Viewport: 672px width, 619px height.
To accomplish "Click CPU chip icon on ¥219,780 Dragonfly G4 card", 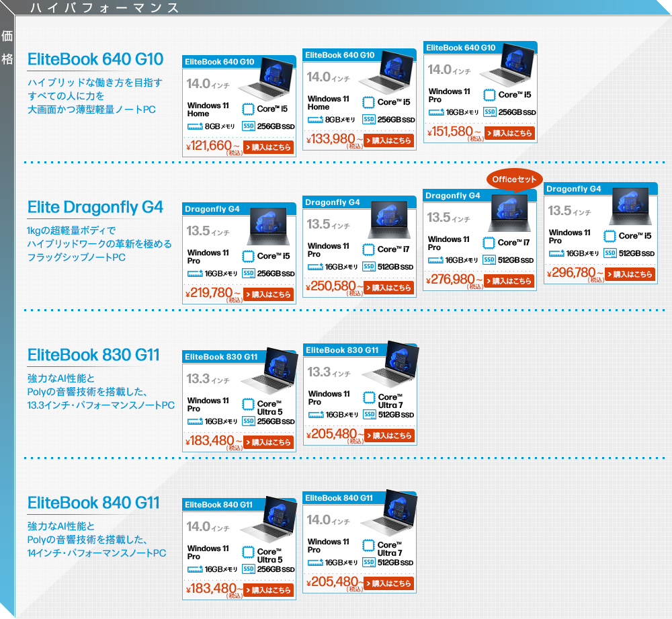I will click(x=248, y=256).
